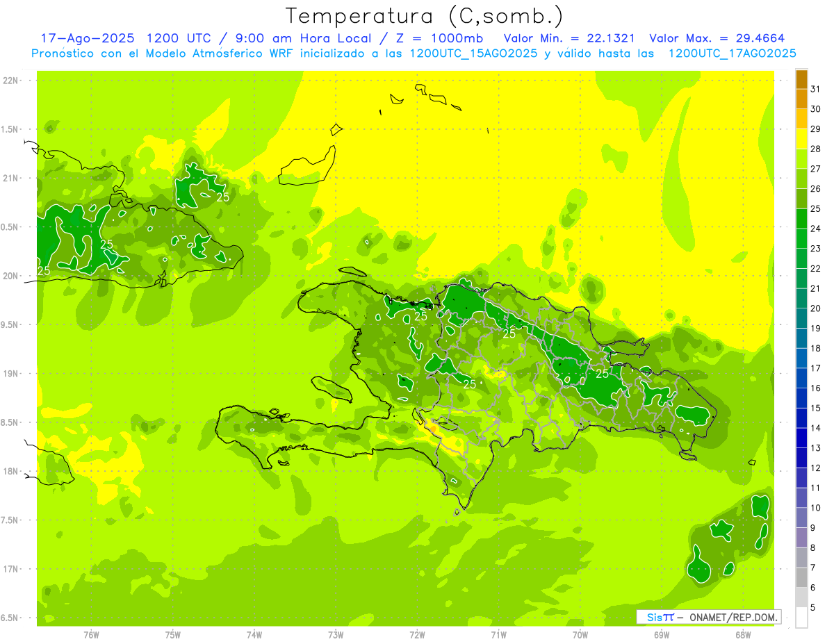Click the legend value "23"
Image resolution: width=834 pixels, height=644 pixels.
coord(816,249)
